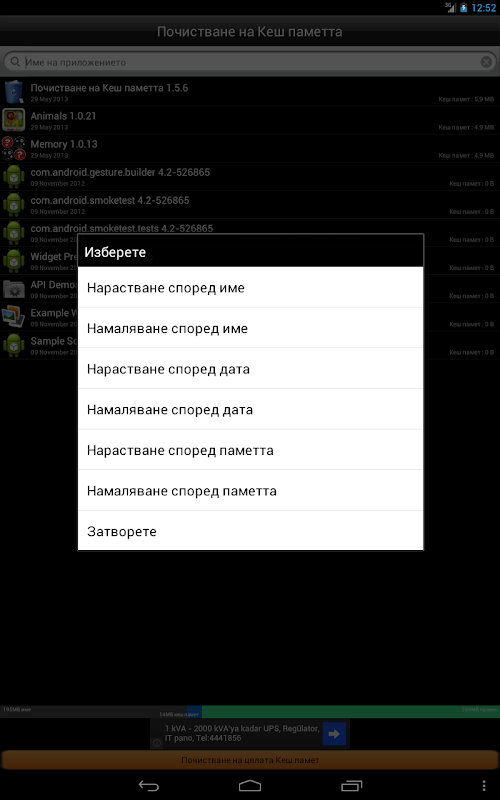
Task: Pick "Нарастване според дата" from the list
Action: tap(251, 369)
